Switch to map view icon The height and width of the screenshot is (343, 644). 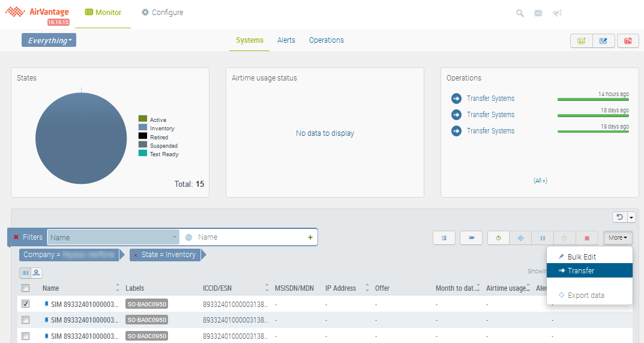37,273
